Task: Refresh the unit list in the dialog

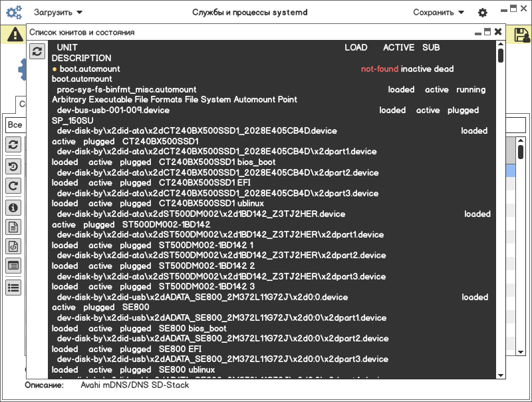Action: [x=38, y=51]
